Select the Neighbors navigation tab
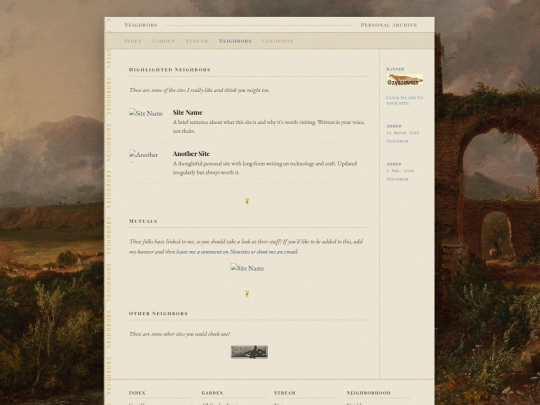 tap(235, 41)
